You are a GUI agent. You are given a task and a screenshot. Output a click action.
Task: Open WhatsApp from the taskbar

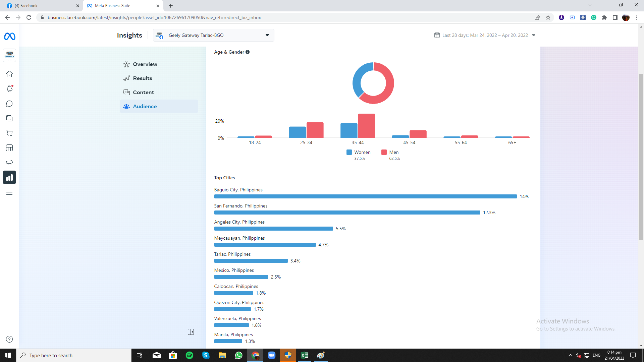(x=239, y=355)
